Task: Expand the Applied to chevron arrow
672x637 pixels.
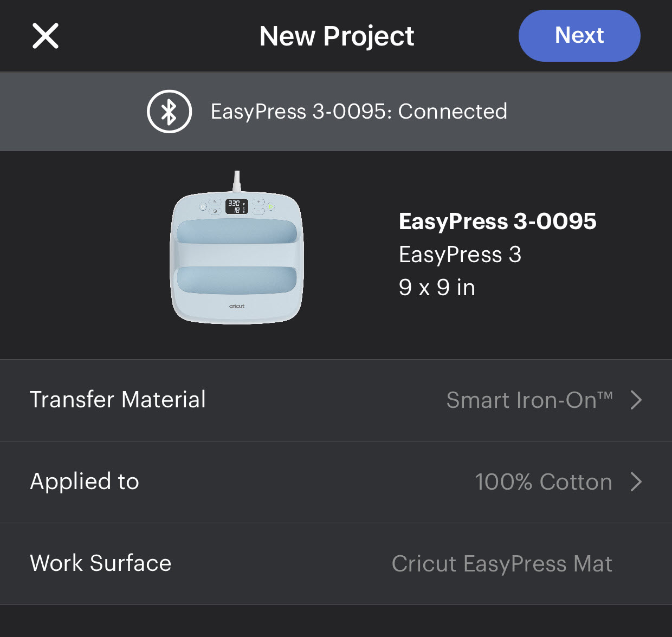Action: pyautogui.click(x=636, y=482)
